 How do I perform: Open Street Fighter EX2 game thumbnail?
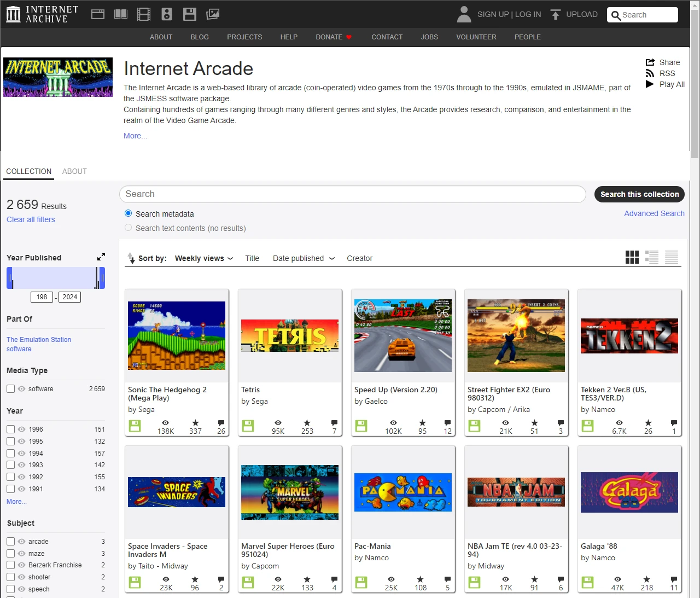(516, 335)
